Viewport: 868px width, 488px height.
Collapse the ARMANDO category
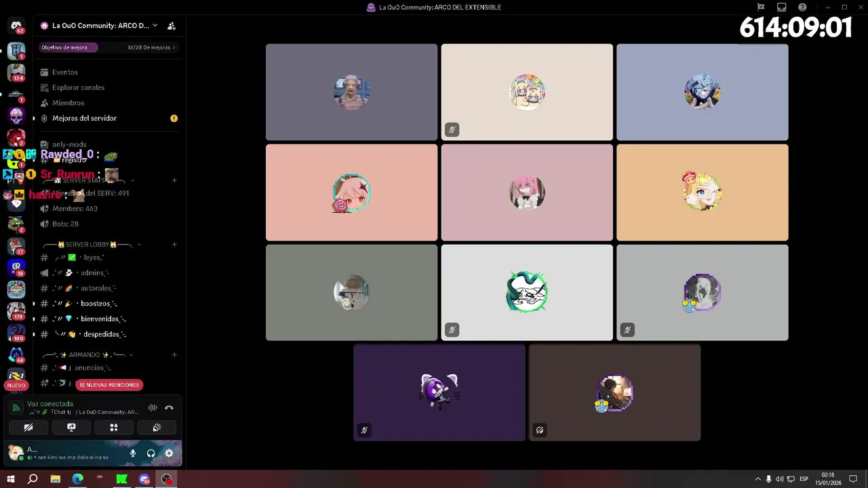87,354
